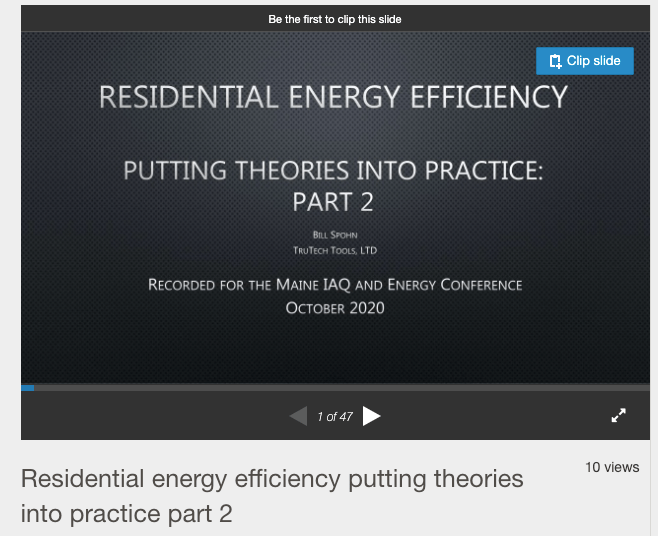Seek to the middle of the slide progress bar
Image resolution: width=658 pixels, height=536 pixels.
(x=335, y=387)
